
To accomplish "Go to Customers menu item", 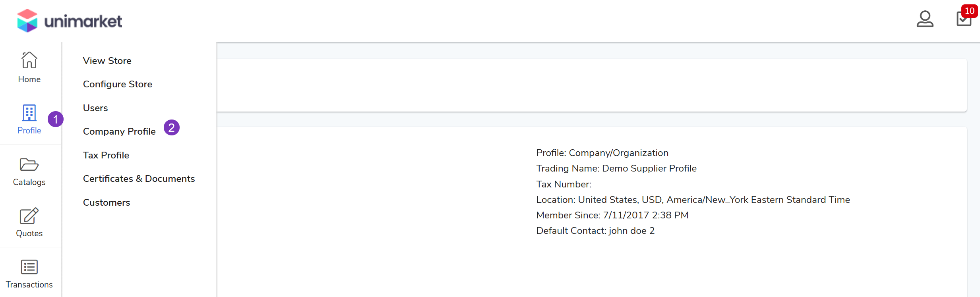I will [107, 202].
